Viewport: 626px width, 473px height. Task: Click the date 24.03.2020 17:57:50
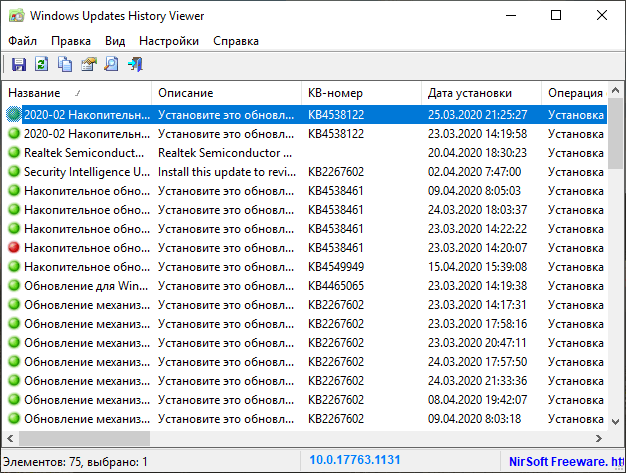tap(477, 362)
